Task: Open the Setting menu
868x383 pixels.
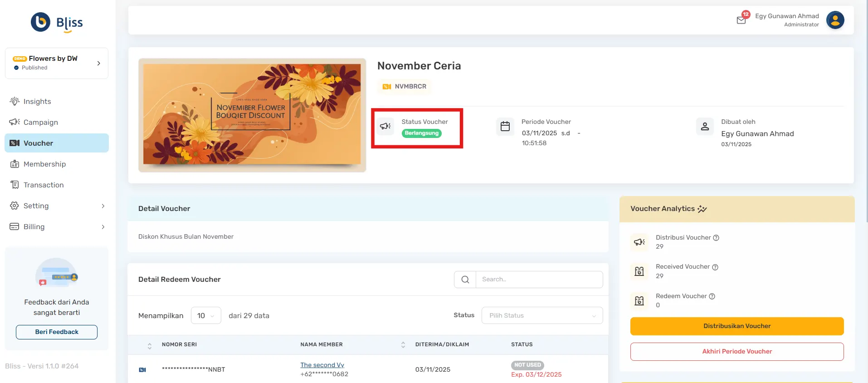Action: [x=57, y=206]
